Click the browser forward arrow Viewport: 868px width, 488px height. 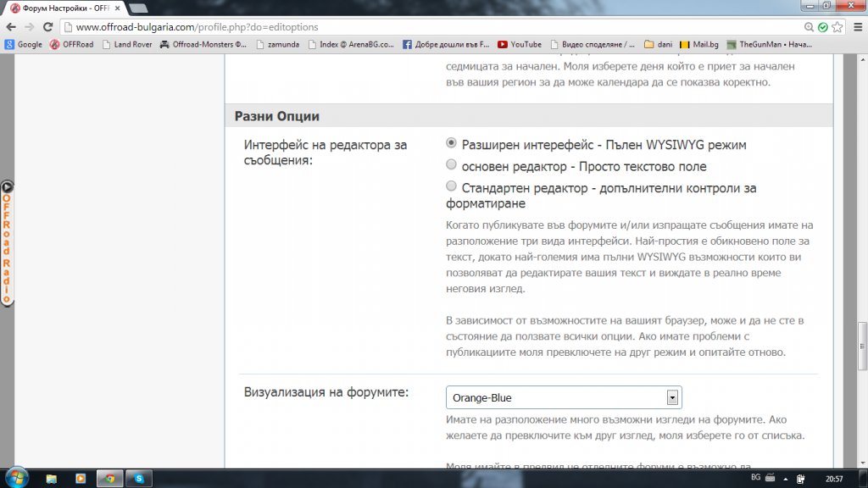pos(30,26)
